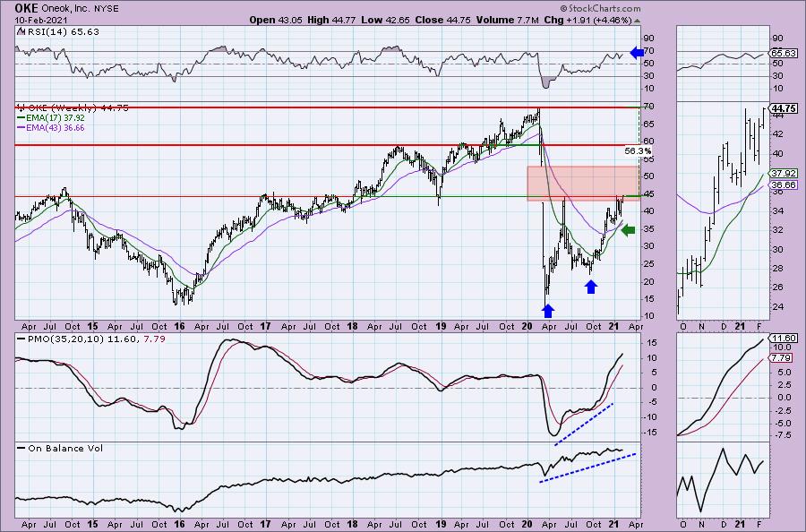Image resolution: width=806 pixels, height=532 pixels.
Task: Click the On Balance Vol legend line marker
Action: click(21, 448)
